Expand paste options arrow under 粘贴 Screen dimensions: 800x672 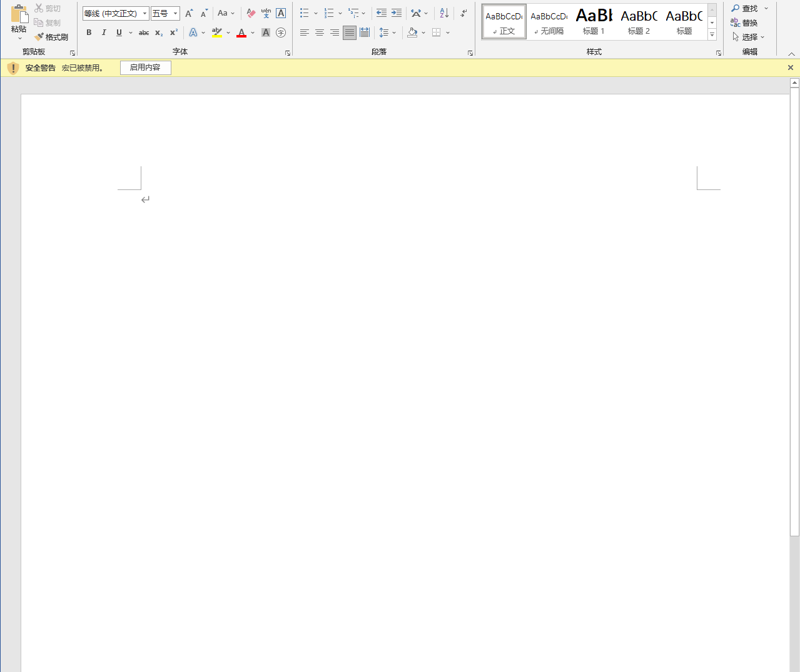[19, 38]
